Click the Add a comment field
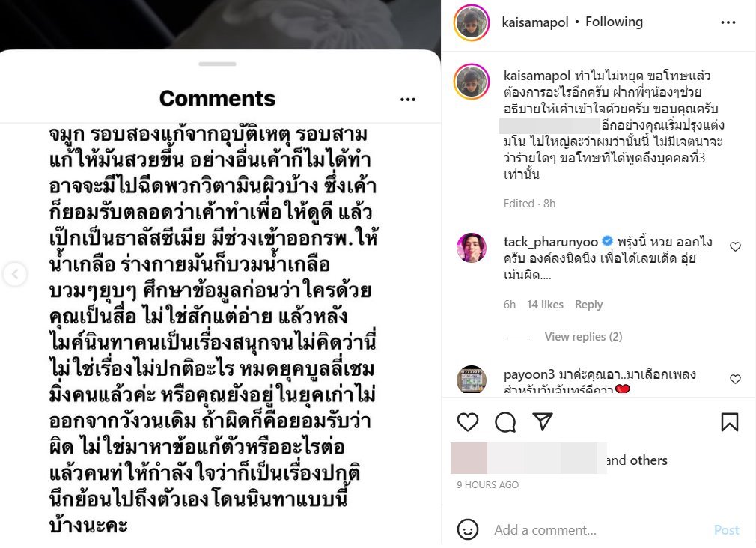The width and height of the screenshot is (756, 548). [x=598, y=530]
